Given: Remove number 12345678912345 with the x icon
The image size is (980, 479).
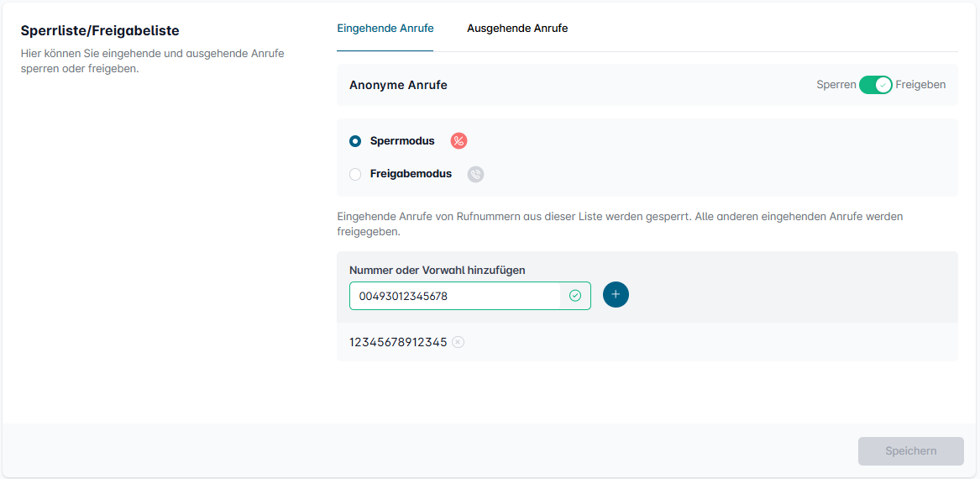Looking at the screenshot, I should point(459,342).
